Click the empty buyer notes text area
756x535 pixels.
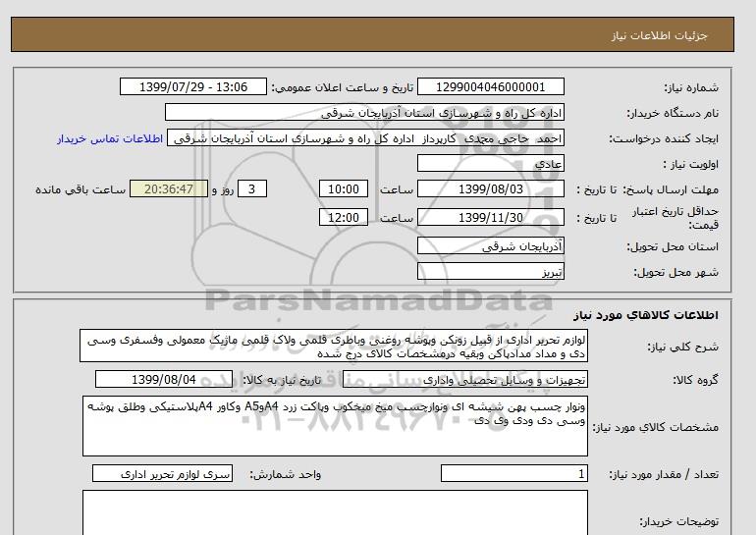[x=335, y=512]
